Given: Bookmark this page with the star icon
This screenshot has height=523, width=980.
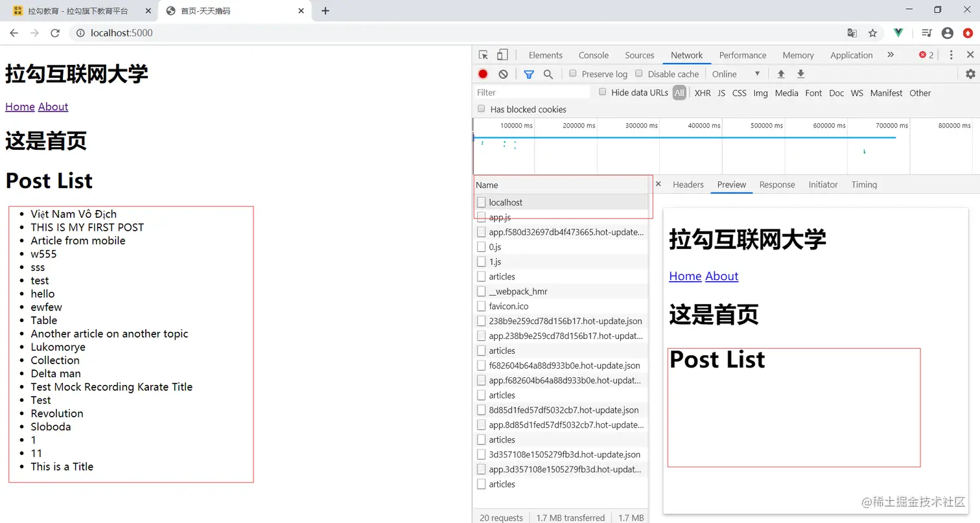Looking at the screenshot, I should (872, 33).
